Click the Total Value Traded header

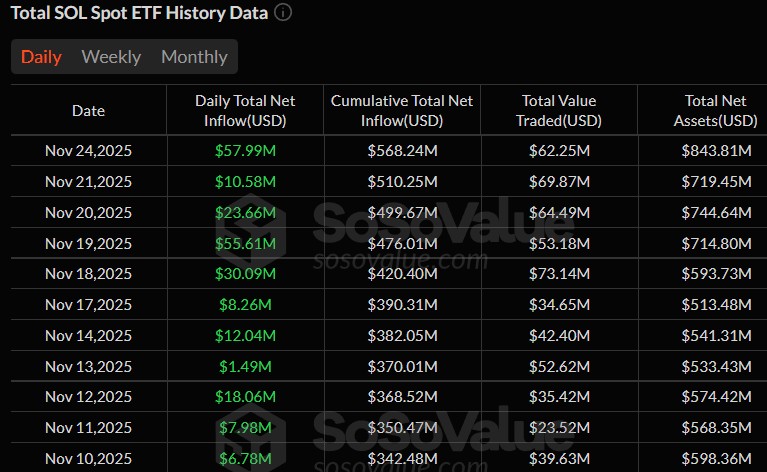[559, 111]
